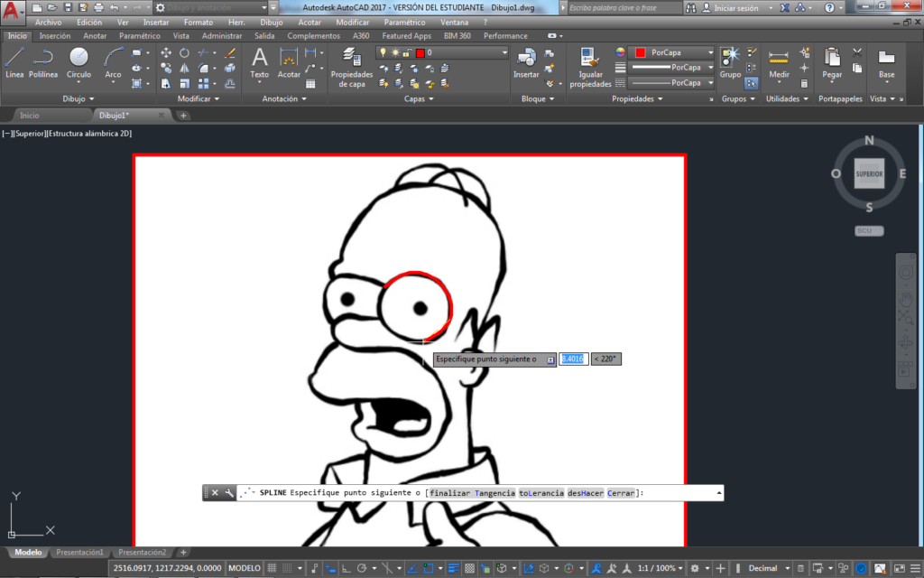Open the object color PorCapa dropdown
The image size is (924, 578).
(711, 52)
